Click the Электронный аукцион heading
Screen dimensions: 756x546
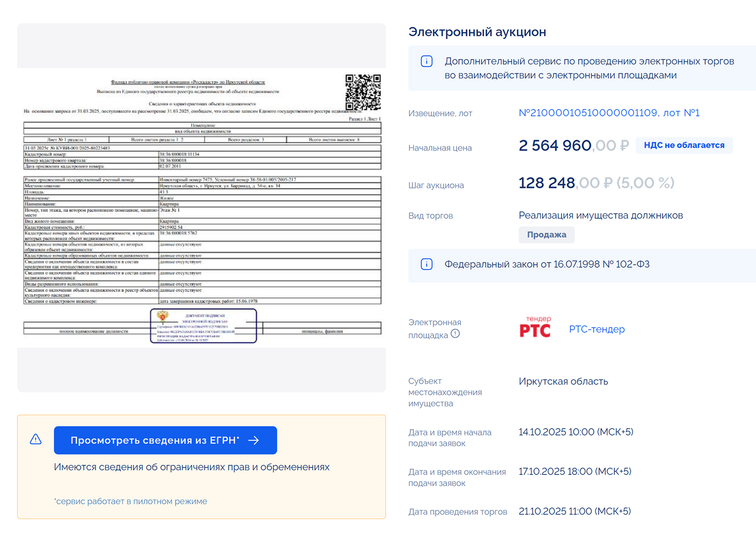(x=477, y=32)
